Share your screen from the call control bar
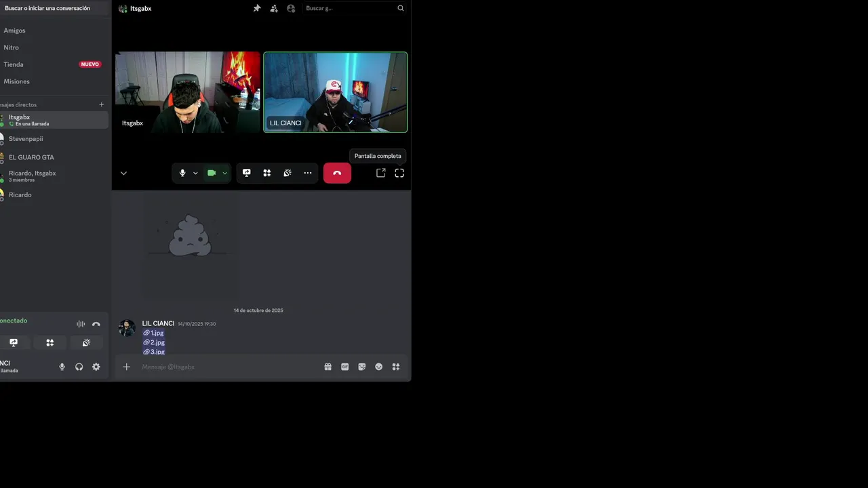The height and width of the screenshot is (488, 868). pos(247,173)
